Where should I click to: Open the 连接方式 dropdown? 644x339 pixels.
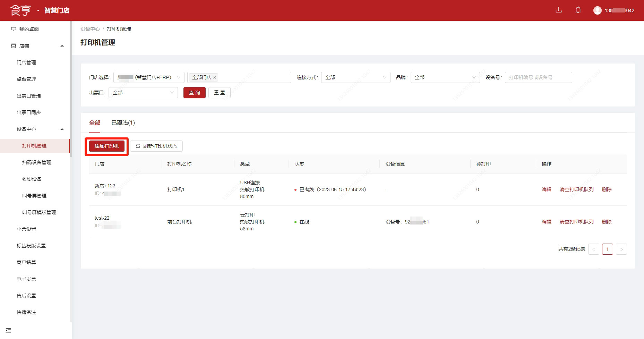point(355,77)
